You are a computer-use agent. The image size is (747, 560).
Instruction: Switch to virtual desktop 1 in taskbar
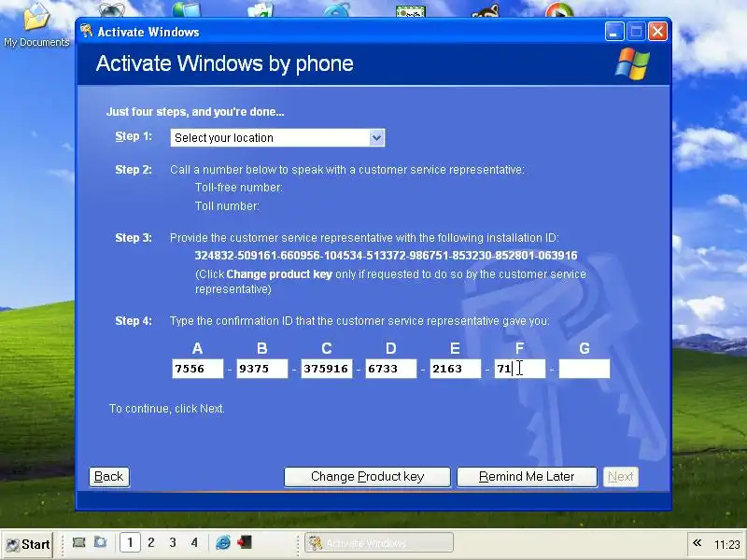click(130, 542)
